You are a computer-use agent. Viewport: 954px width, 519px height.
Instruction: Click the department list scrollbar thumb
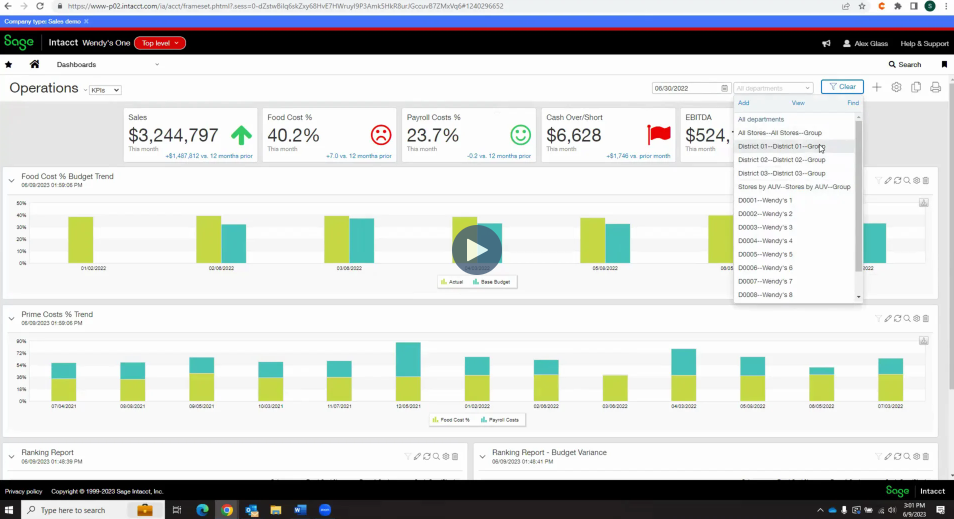[858, 196]
